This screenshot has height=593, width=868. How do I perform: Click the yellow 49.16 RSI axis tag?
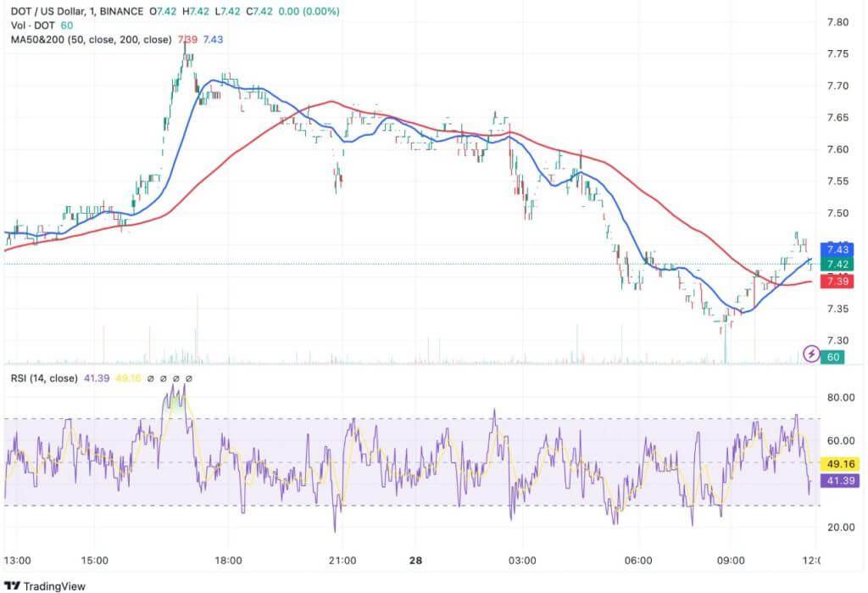click(840, 464)
